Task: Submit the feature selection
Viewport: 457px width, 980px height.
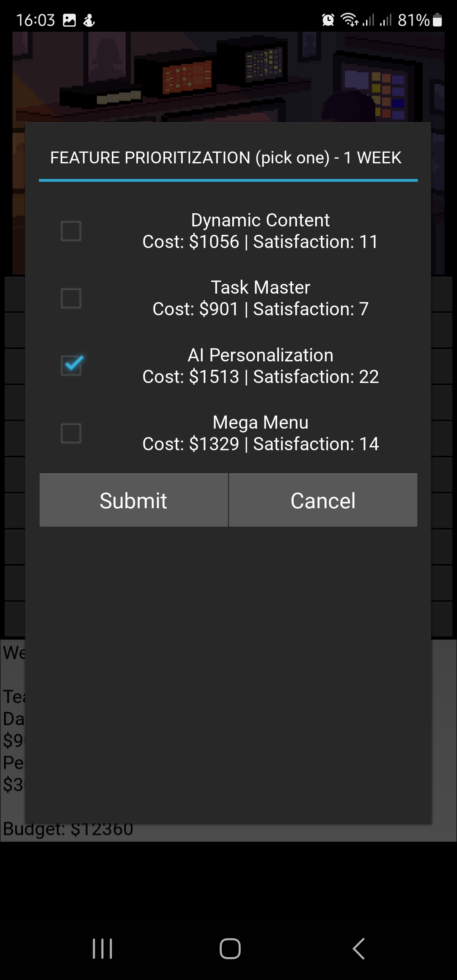Action: pos(134,500)
